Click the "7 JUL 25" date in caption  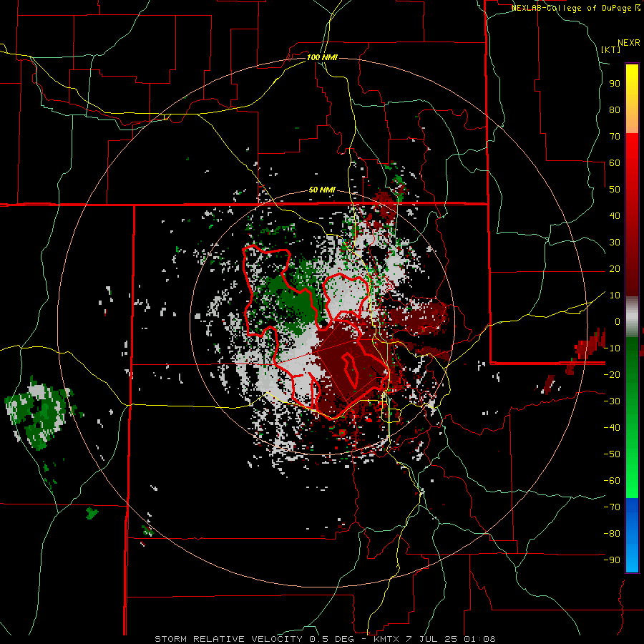click(432, 639)
